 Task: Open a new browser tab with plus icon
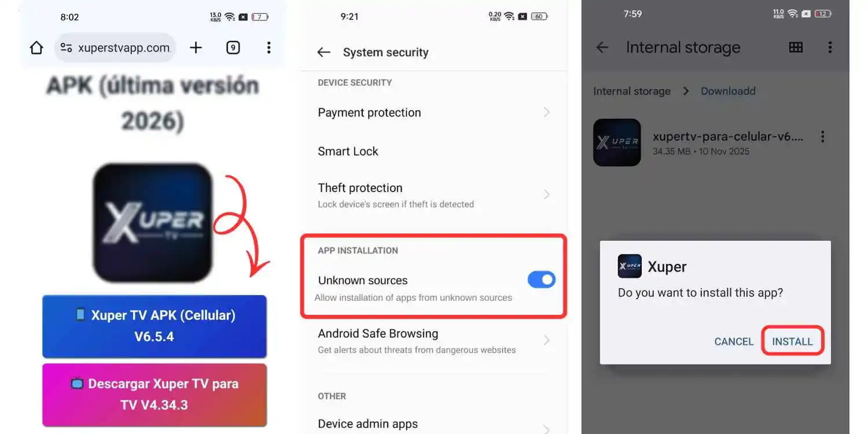(x=196, y=48)
